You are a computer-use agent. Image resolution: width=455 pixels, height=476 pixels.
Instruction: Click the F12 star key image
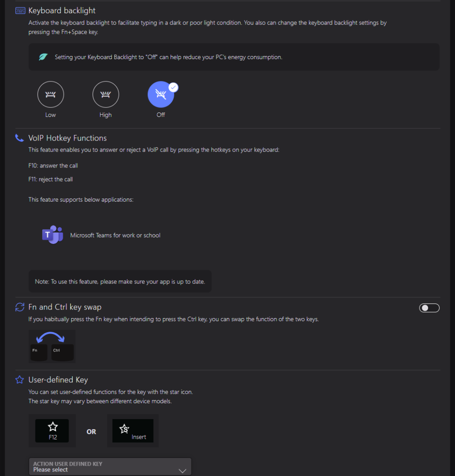pyautogui.click(x=52, y=430)
